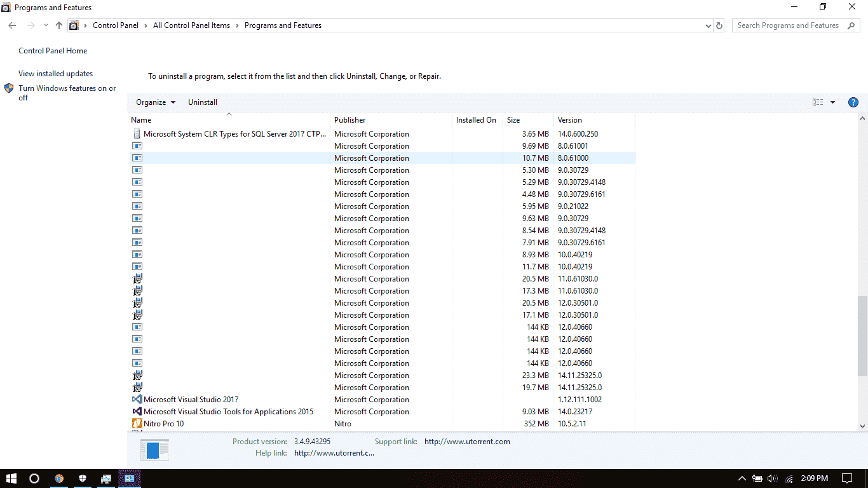
Task: Click the Microsoft Visual Studio 2017 icon
Action: click(137, 400)
